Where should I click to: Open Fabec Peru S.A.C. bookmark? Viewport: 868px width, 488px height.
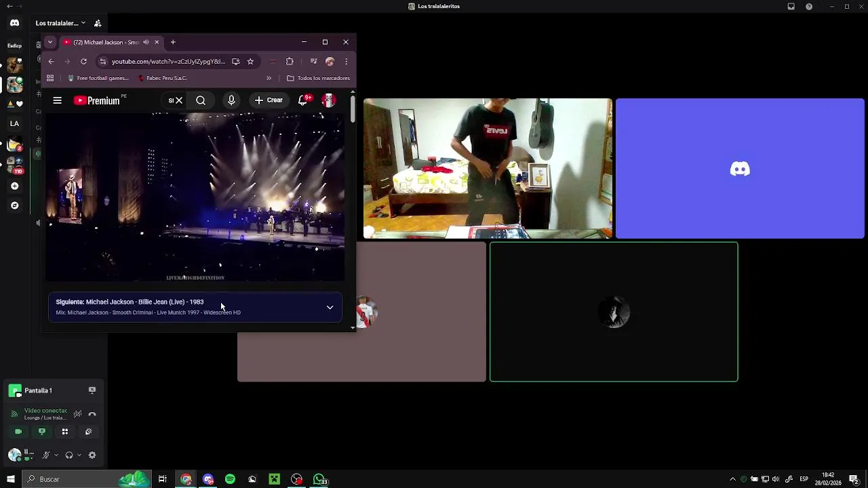coord(162,78)
